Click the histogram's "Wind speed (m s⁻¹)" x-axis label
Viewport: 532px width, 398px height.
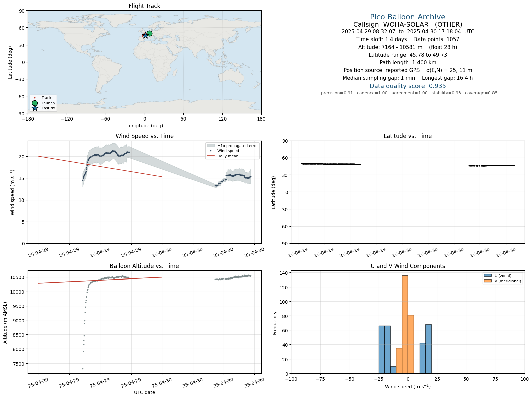407,387
